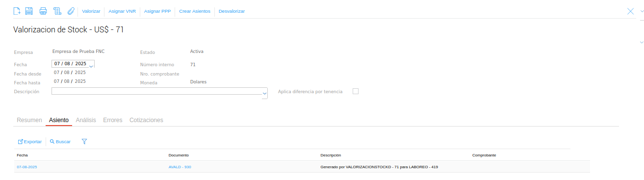
Task: Click the 'Empresa de Prueba FNC' value
Action: pos(78,51)
